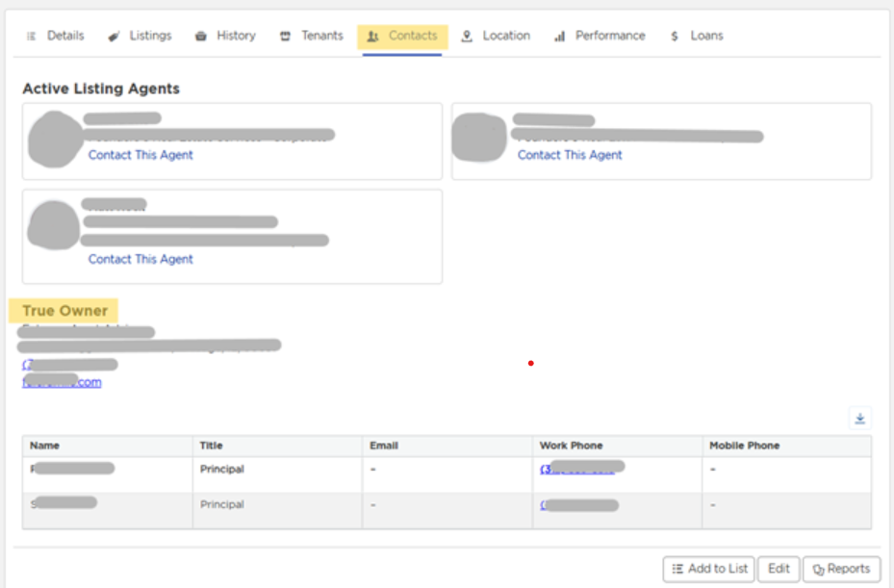Contact the first active listing agent

pos(140,155)
